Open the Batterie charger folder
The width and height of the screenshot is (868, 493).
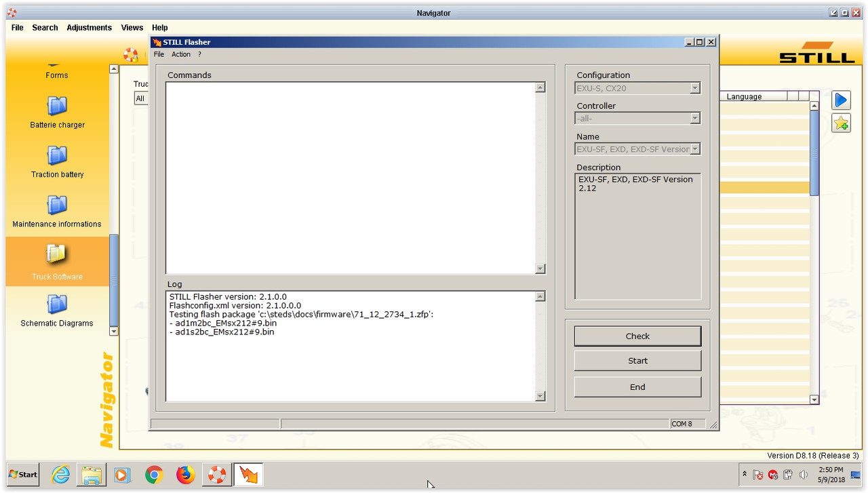[57, 113]
